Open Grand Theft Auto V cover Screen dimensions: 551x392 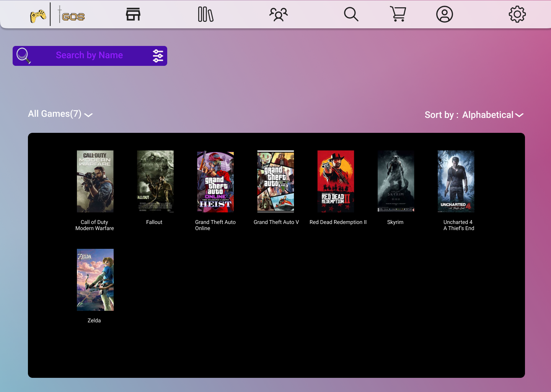[x=275, y=181]
